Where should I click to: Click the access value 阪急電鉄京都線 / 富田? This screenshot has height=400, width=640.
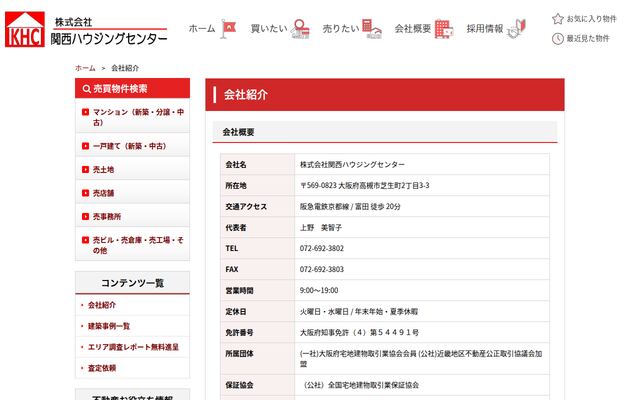click(350, 207)
